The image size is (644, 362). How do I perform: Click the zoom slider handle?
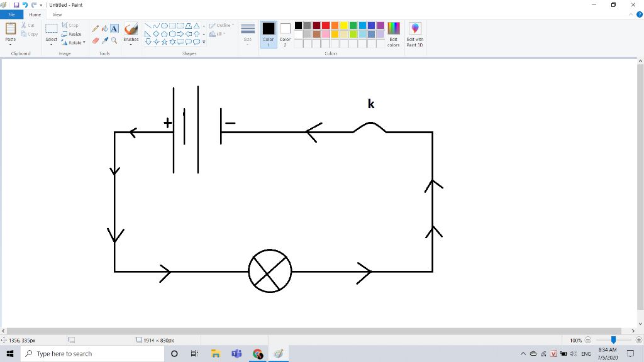[x=613, y=340]
